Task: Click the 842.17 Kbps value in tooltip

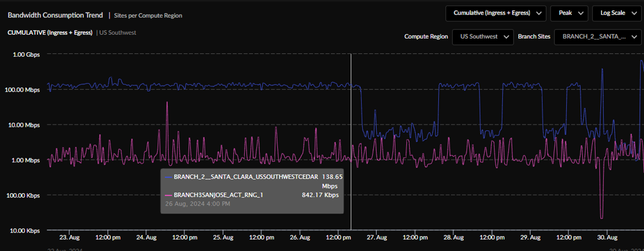Action: coord(320,195)
